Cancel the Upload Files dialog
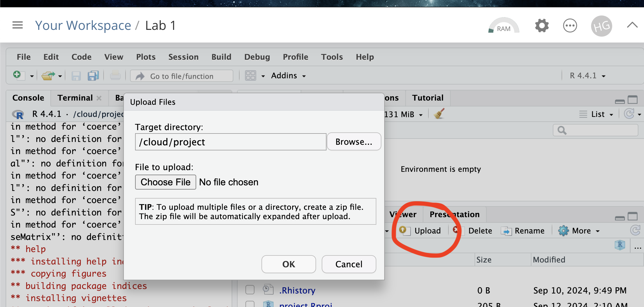644x307 pixels. click(349, 264)
